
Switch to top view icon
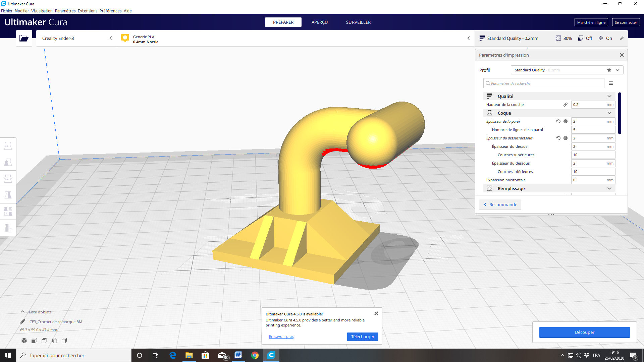pos(44,341)
